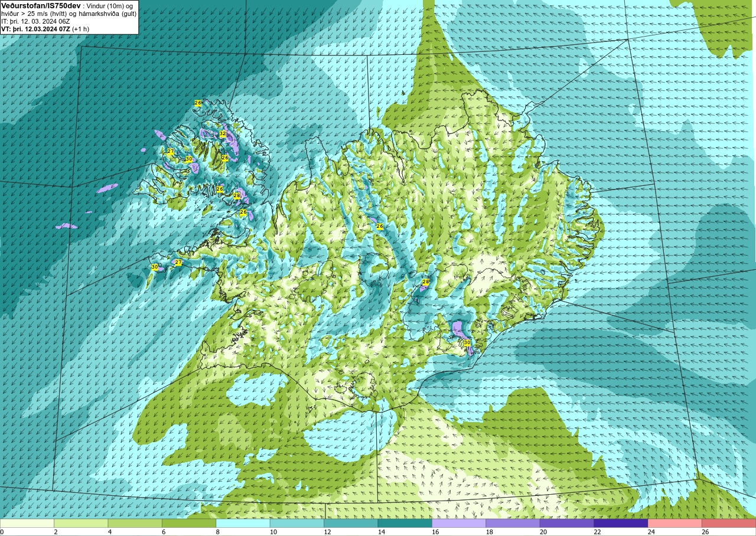The image size is (756, 536).
Task: Click gust label 28 in the southern Westfjords
Action: 237,195
